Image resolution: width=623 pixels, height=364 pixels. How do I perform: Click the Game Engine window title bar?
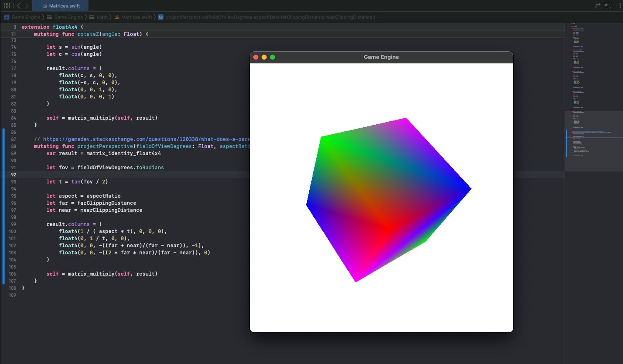point(381,57)
